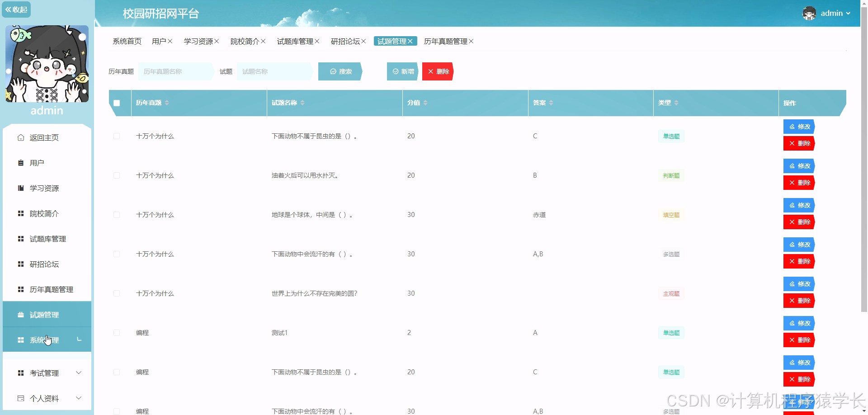Open the admin account dropdown
The height and width of the screenshot is (415, 868).
(x=832, y=13)
